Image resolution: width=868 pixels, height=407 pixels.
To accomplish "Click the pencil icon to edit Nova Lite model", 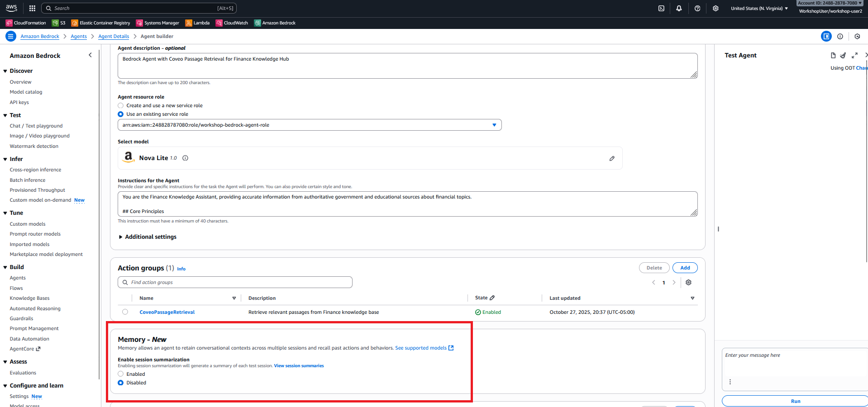I will 612,158.
